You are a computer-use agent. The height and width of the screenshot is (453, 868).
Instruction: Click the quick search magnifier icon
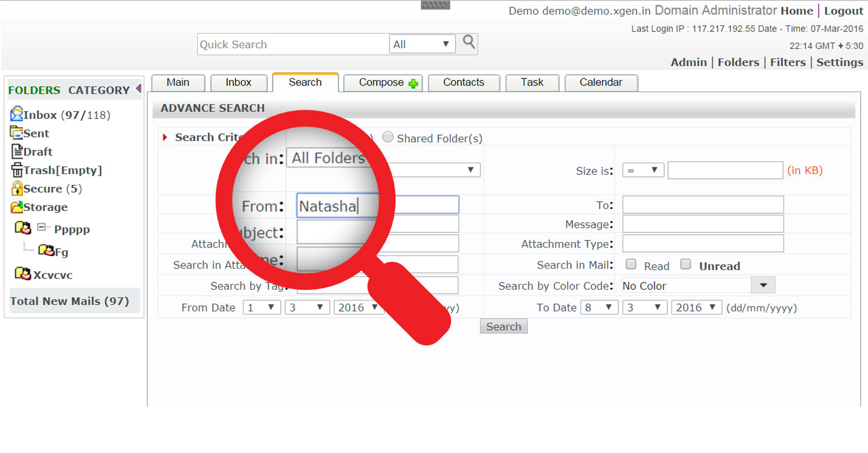tap(469, 42)
